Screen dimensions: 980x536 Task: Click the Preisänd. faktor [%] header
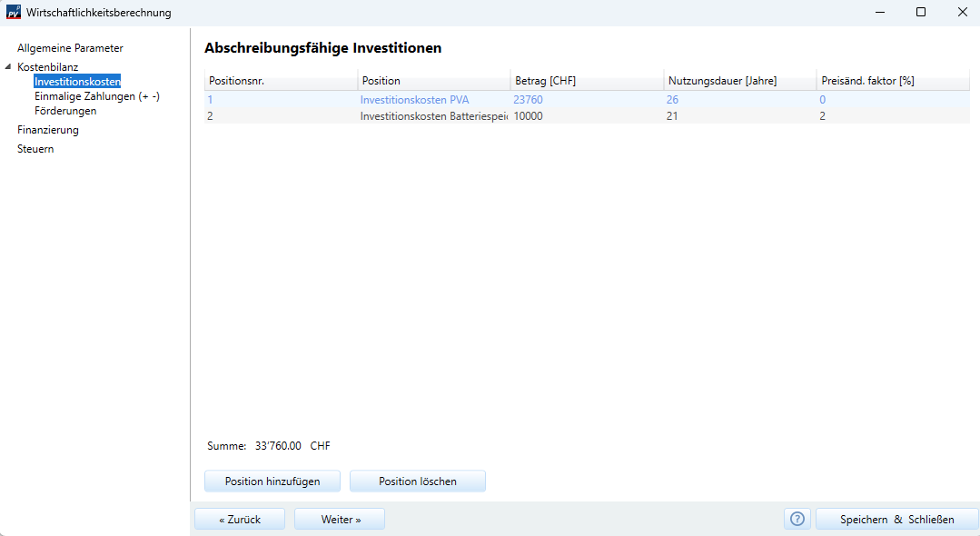coord(893,81)
